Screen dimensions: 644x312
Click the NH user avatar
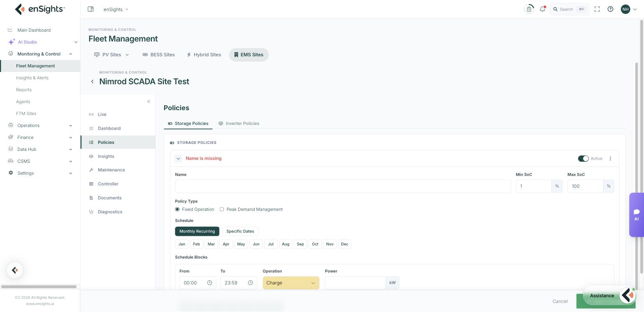coord(626,9)
